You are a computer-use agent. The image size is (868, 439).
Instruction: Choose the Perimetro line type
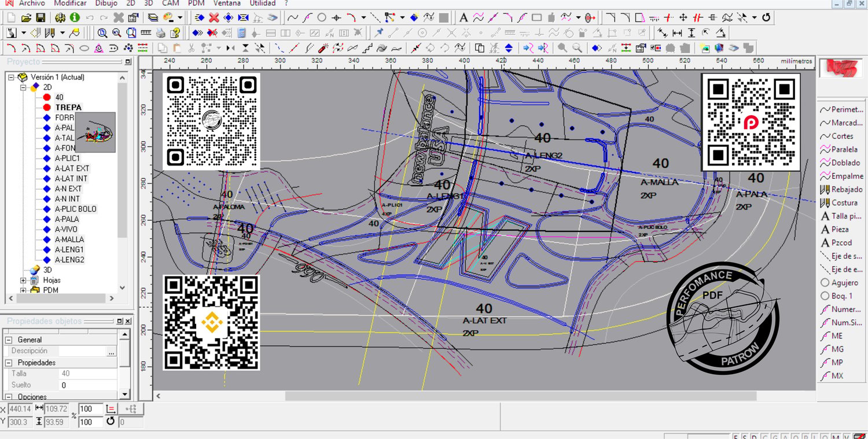point(842,109)
